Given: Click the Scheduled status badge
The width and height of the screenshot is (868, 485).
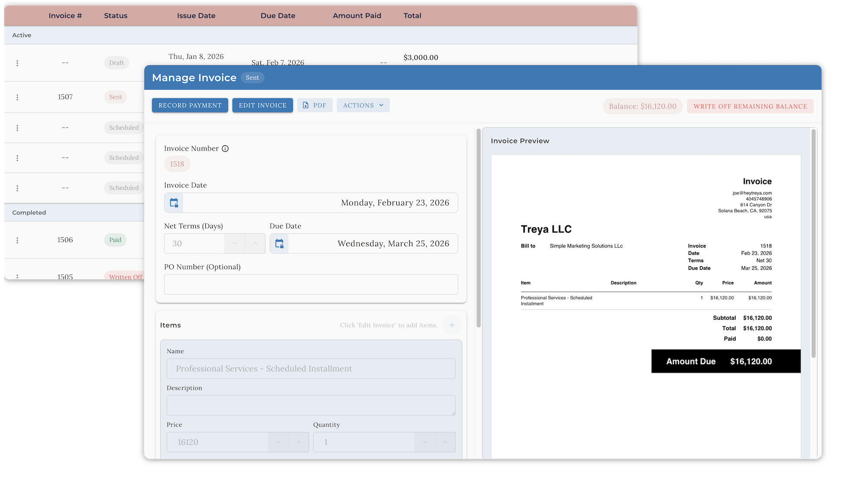Looking at the screenshot, I should (123, 127).
